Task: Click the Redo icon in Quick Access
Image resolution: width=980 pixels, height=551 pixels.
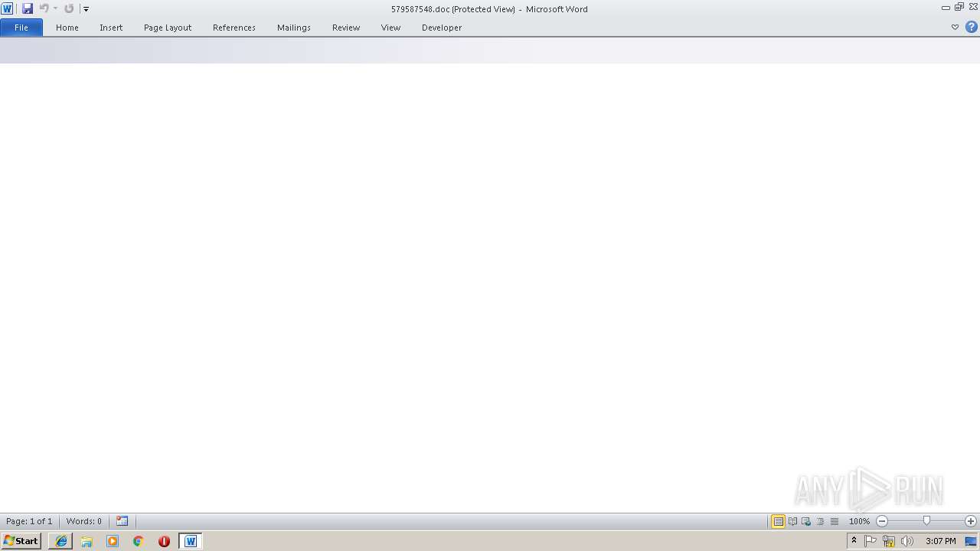Action: coord(69,8)
